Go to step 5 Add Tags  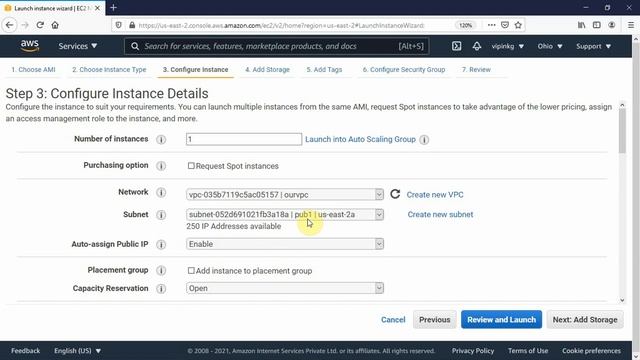(x=324, y=69)
